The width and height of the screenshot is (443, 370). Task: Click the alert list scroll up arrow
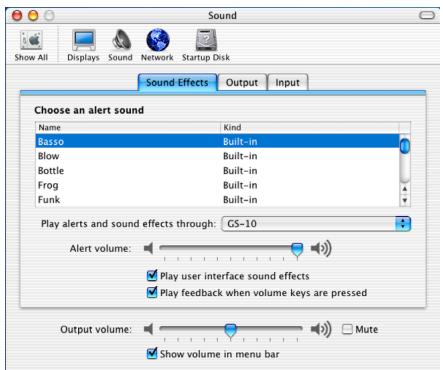click(x=405, y=189)
